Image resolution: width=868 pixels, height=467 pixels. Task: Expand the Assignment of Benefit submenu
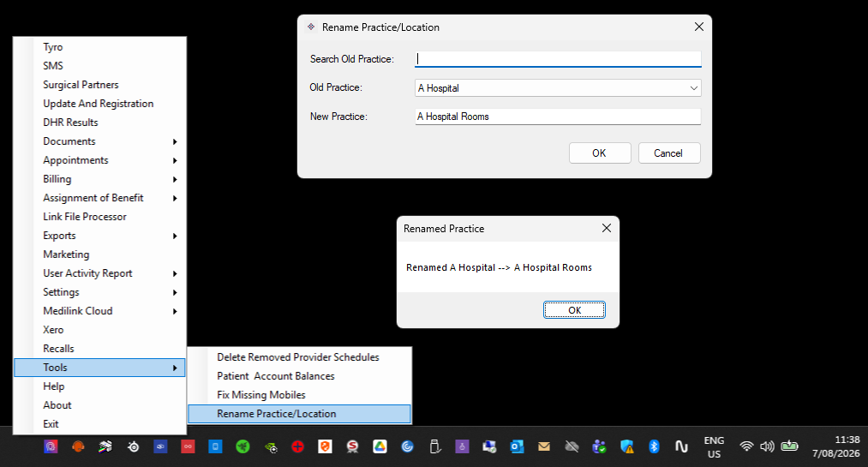[99, 198]
